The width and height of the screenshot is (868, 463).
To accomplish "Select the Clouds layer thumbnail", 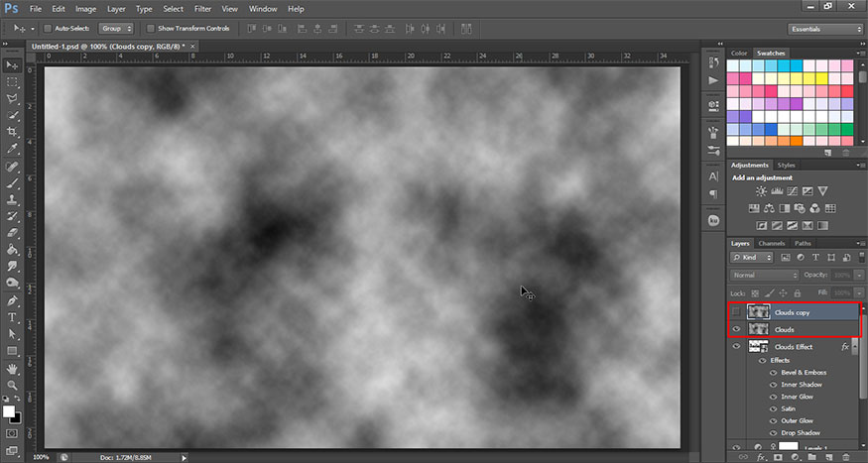I will click(x=760, y=329).
